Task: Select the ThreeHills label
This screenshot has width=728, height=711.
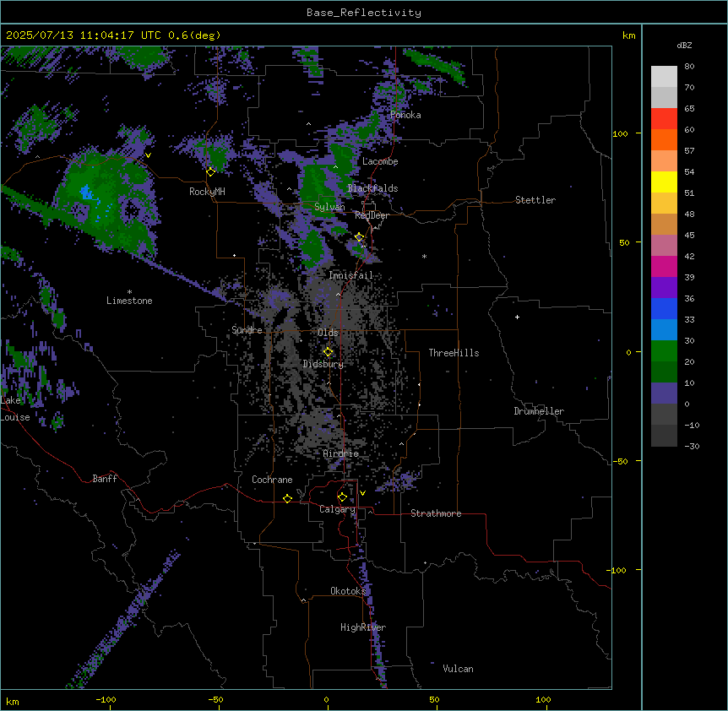Action: pos(454,353)
